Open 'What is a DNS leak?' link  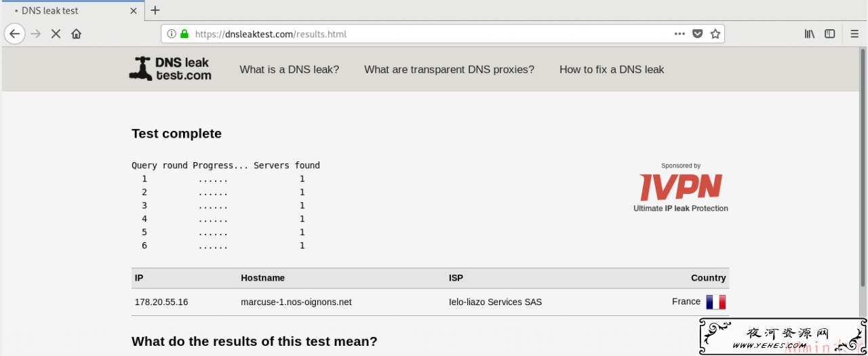(290, 69)
